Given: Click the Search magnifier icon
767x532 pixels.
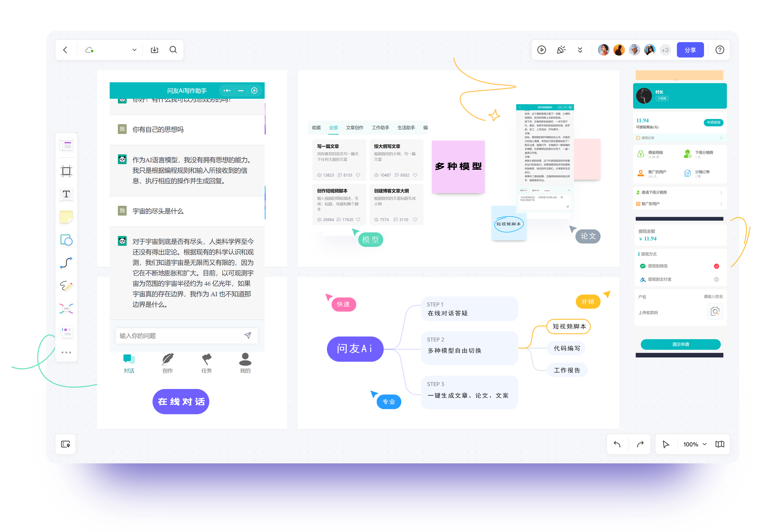Looking at the screenshot, I should 173,50.
